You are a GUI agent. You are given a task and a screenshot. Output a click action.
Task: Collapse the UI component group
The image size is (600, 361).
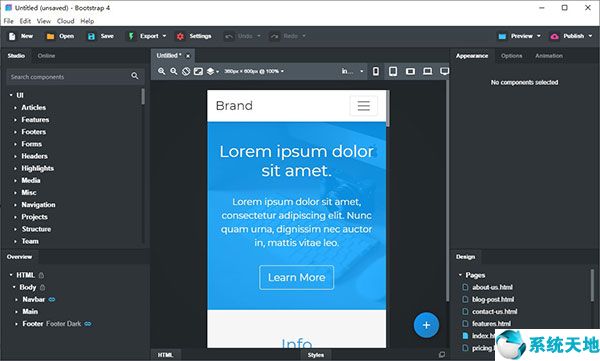click(x=11, y=95)
